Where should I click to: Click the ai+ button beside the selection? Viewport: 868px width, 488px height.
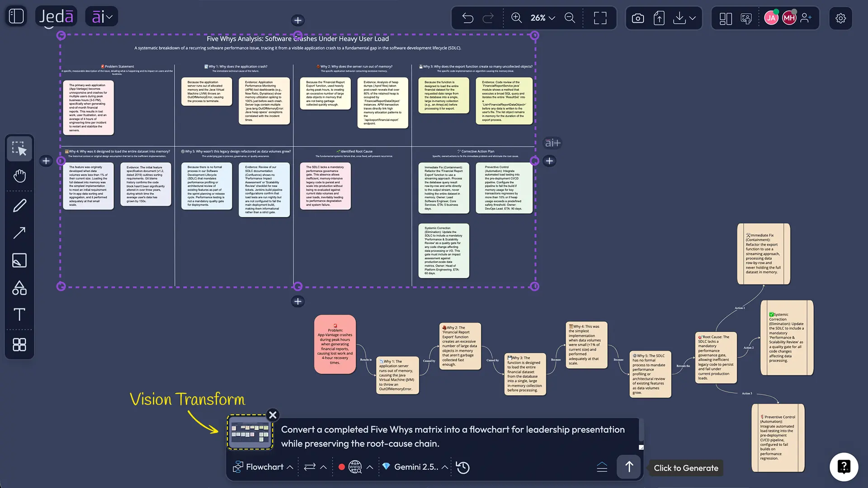tap(552, 143)
